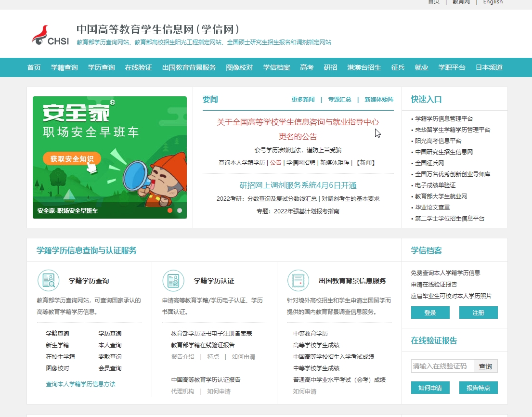Open 港澳台招生 navigation item
532x417 pixels.
364,67
